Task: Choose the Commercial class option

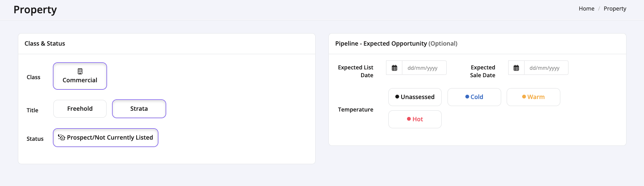Action: tap(80, 76)
